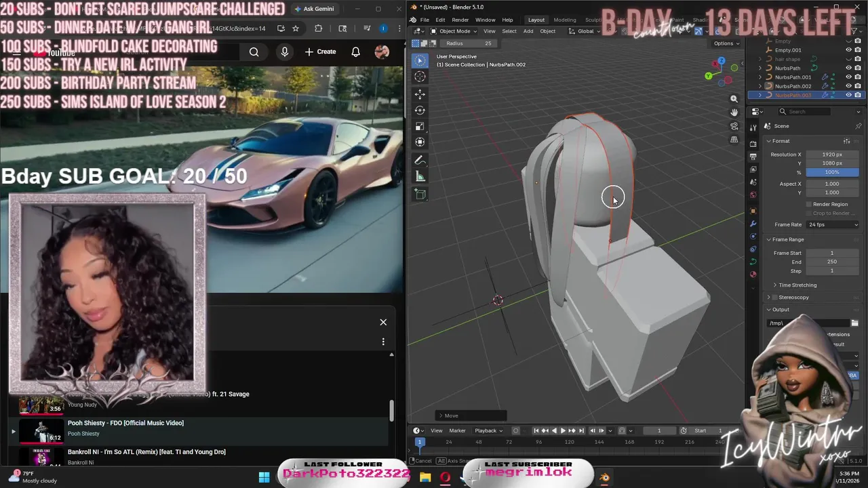The height and width of the screenshot is (488, 868).
Task: Enable the Render Region checkbox
Action: coord(808,204)
